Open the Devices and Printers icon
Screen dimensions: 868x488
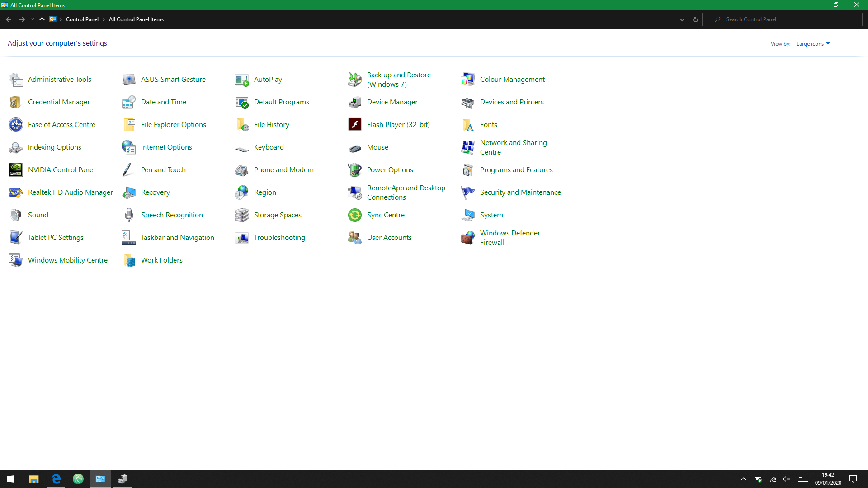pyautogui.click(x=468, y=102)
